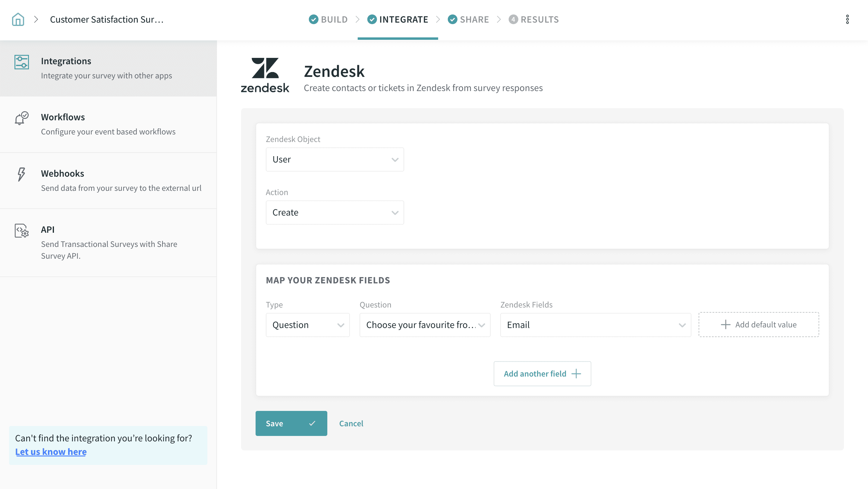Click the home icon in the breadcrumb

pos(18,19)
